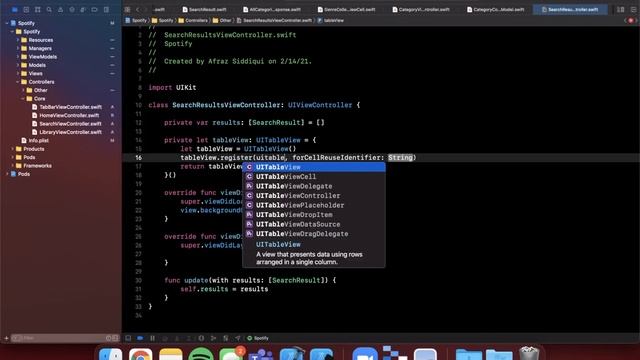
Task: Open Spotify app from the Dock
Action: [x=201, y=354]
